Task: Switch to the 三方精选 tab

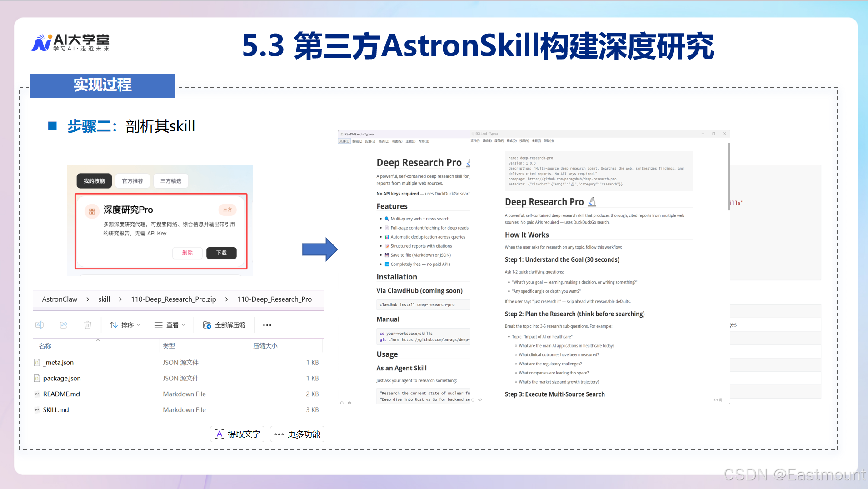Action: [171, 181]
